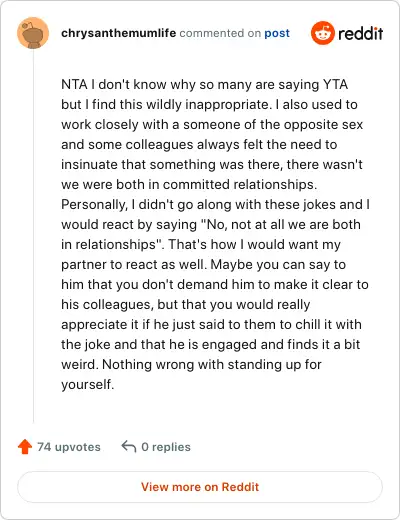
Task: Click the "commented on" gray text
Action: tap(220, 33)
